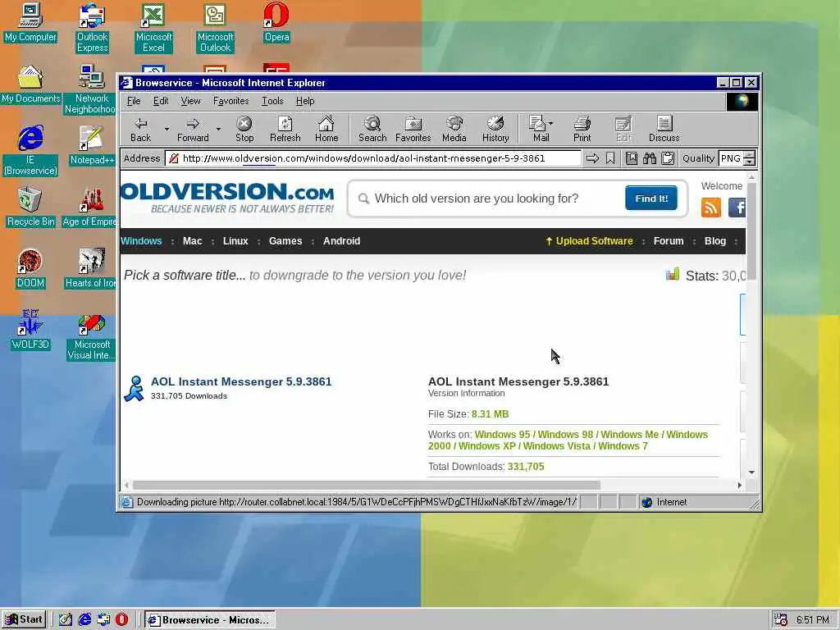Go to the Home page
840x630 pixels.
326,129
